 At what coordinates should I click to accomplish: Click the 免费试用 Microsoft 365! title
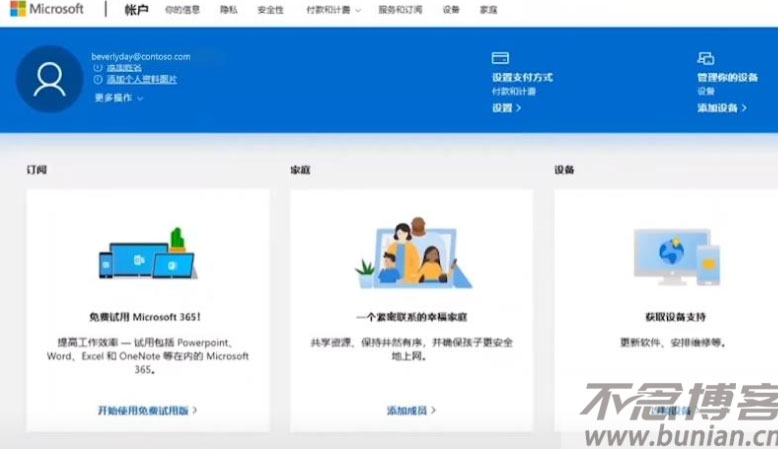(145, 317)
